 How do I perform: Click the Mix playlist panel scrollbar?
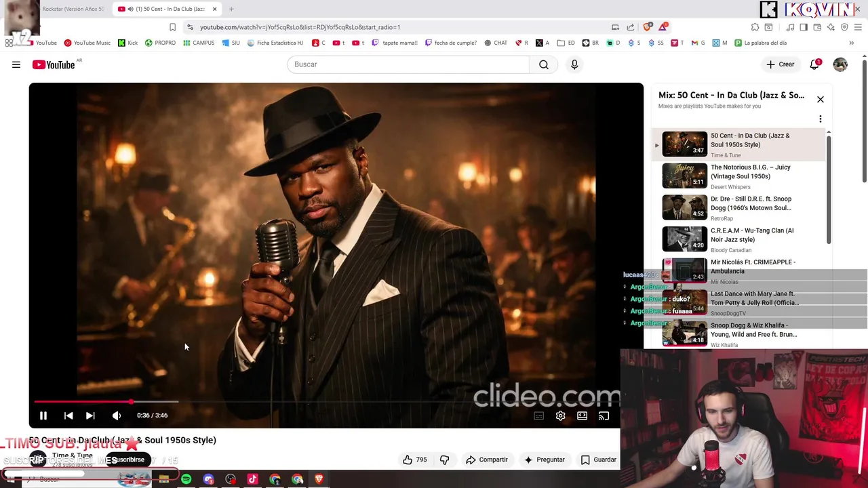(x=828, y=190)
